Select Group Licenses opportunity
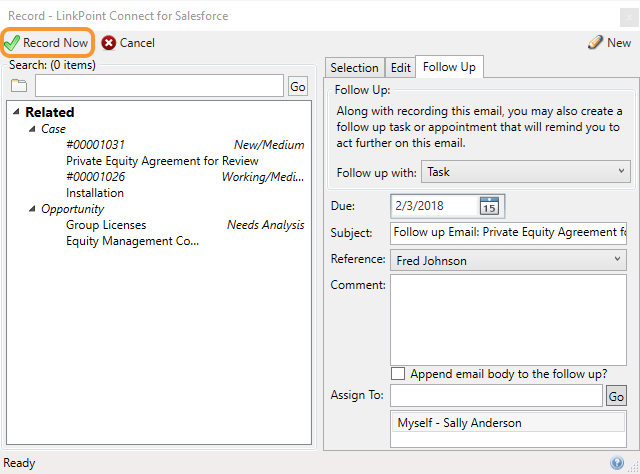 (x=106, y=225)
